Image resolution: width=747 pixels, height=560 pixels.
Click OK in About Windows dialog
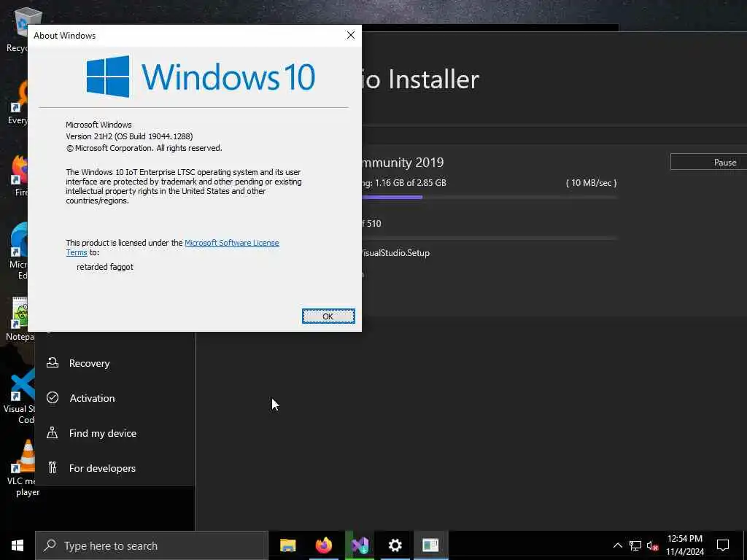(328, 316)
